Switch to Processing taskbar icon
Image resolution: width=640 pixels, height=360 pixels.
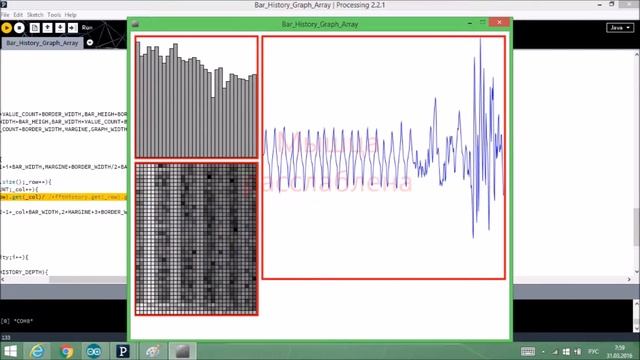click(122, 351)
